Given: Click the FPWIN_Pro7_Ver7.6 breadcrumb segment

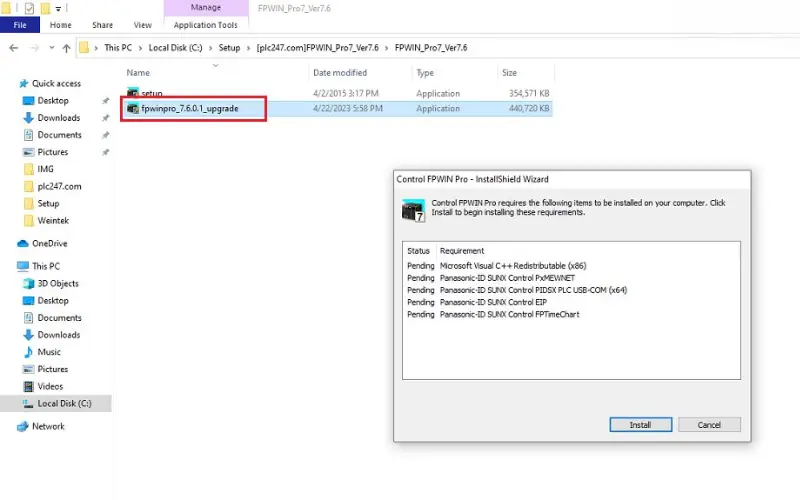Looking at the screenshot, I should click(x=431, y=47).
